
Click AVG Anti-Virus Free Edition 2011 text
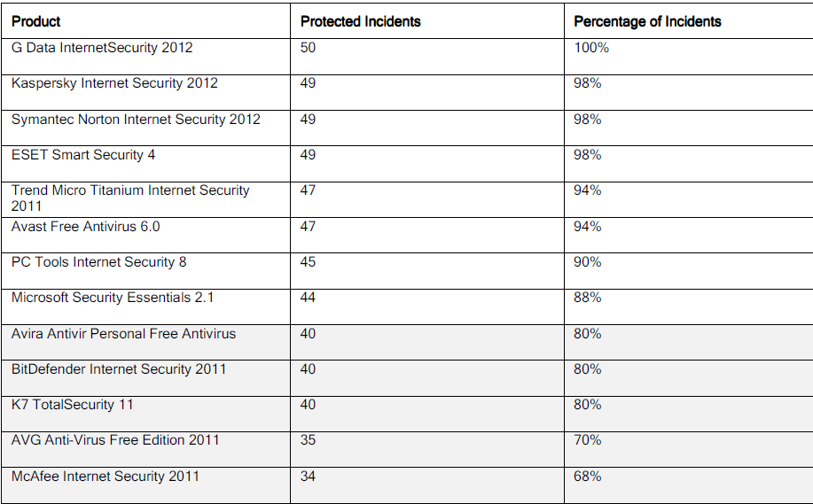coord(115,440)
